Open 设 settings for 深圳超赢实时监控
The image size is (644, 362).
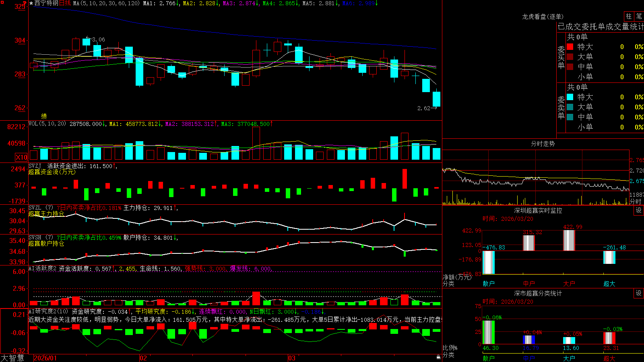click(x=639, y=210)
